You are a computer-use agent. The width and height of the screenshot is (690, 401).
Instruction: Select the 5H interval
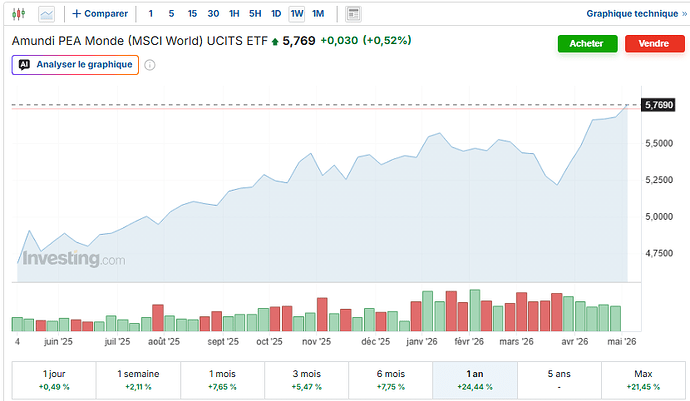coord(255,14)
